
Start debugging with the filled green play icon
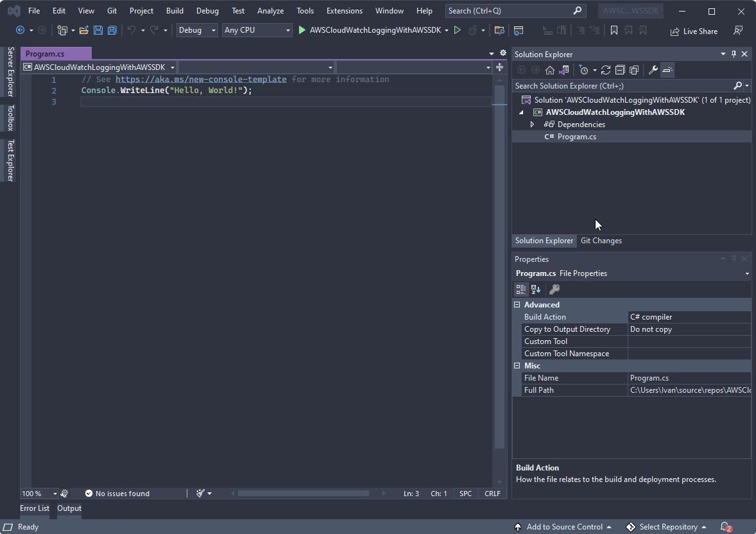pyautogui.click(x=302, y=30)
